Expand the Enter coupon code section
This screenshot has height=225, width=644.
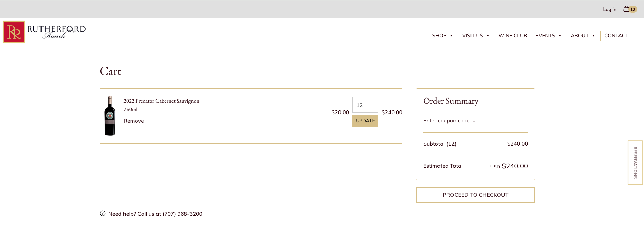[x=446, y=121]
